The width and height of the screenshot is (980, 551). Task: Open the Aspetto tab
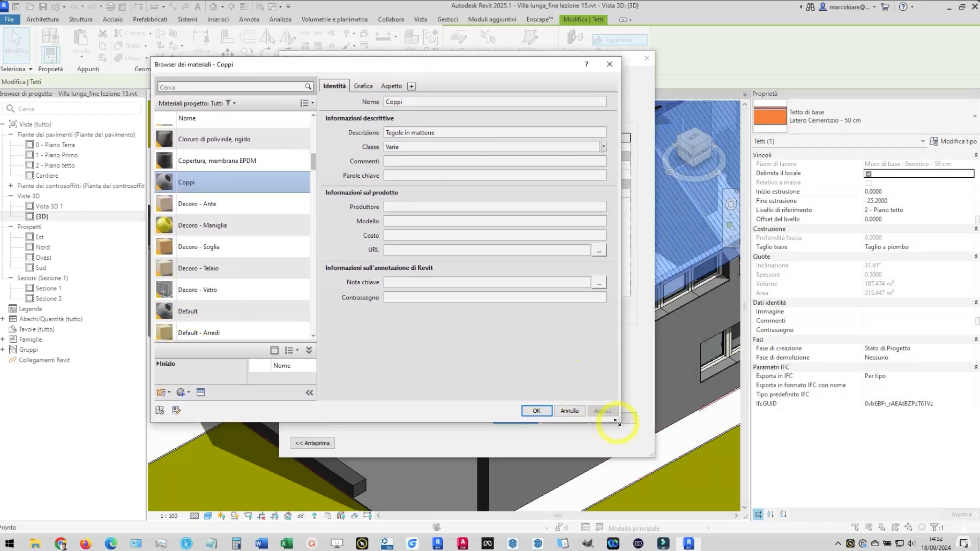(391, 86)
